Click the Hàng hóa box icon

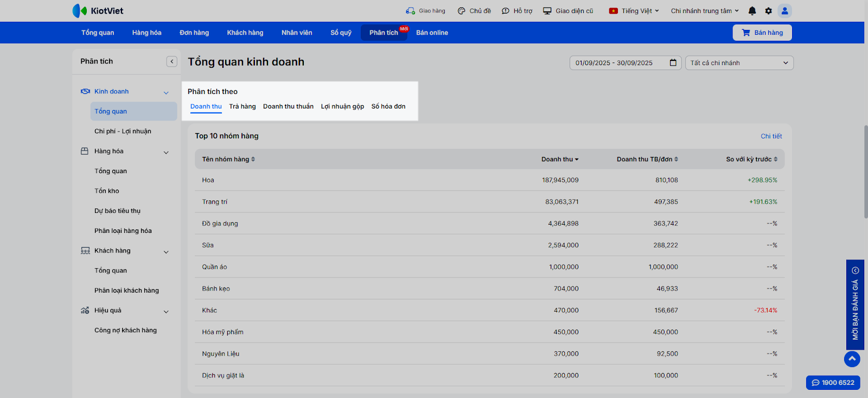point(85,151)
